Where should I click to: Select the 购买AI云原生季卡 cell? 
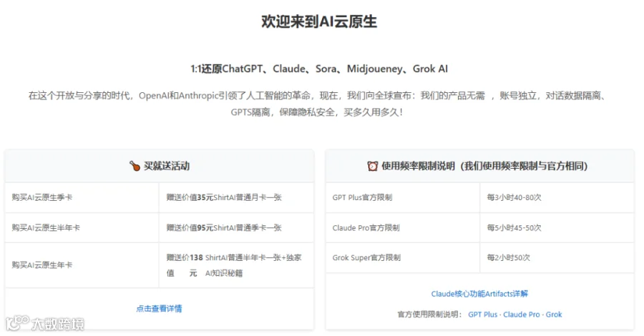pos(82,197)
